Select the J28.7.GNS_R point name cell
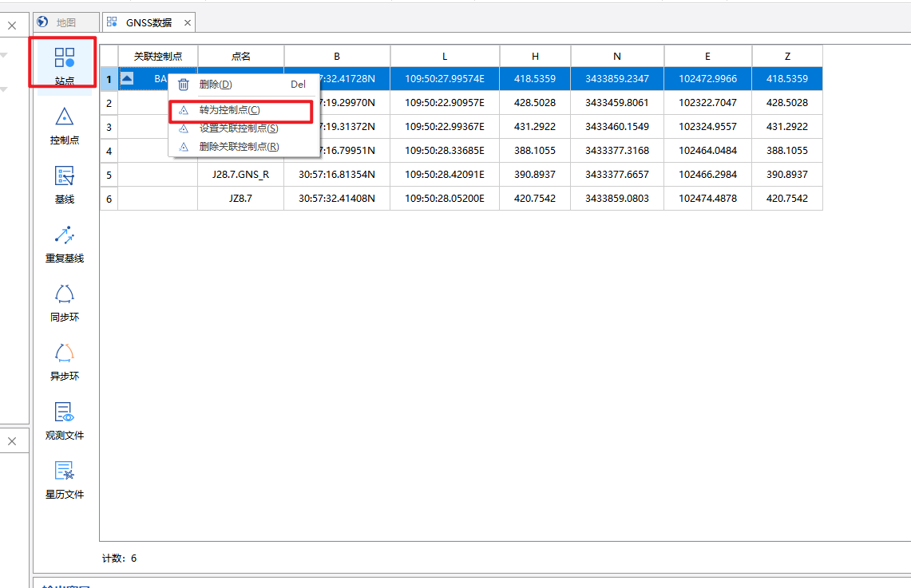This screenshot has width=911, height=588. [240, 175]
